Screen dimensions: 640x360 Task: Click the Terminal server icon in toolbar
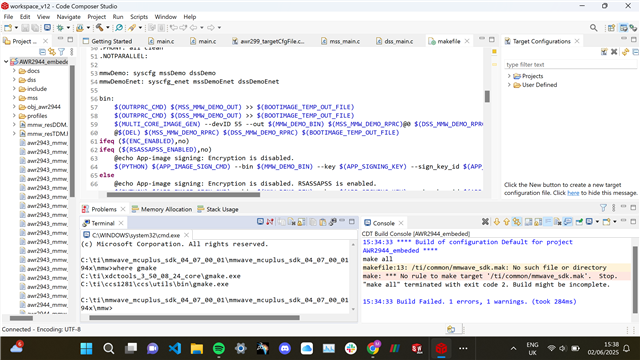pyautogui.click(x=47, y=28)
